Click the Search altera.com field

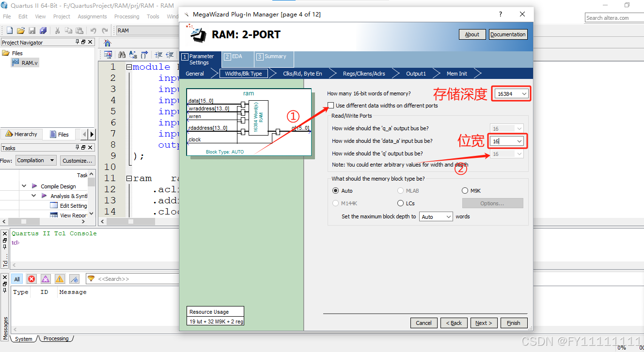click(614, 18)
